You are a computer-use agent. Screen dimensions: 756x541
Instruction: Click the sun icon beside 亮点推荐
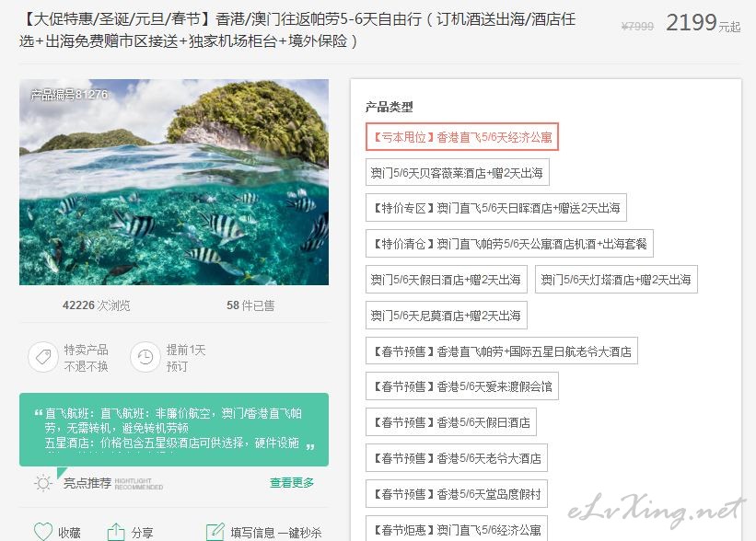(43, 483)
